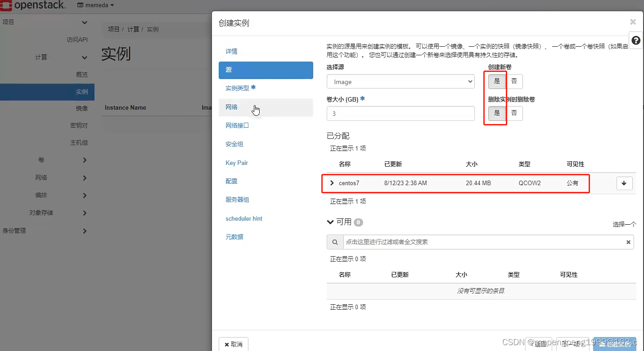Switch to 服务器组 wizard step
The height and width of the screenshot is (351, 644).
tap(266, 200)
